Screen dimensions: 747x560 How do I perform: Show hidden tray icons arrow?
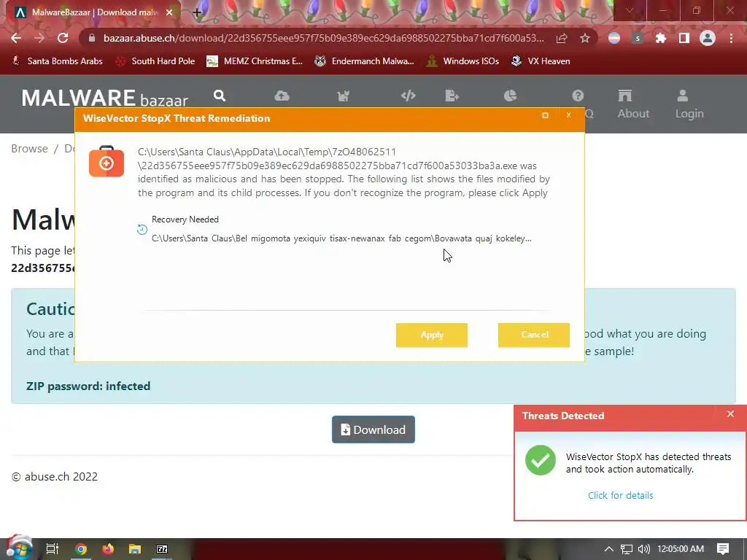pyautogui.click(x=608, y=549)
